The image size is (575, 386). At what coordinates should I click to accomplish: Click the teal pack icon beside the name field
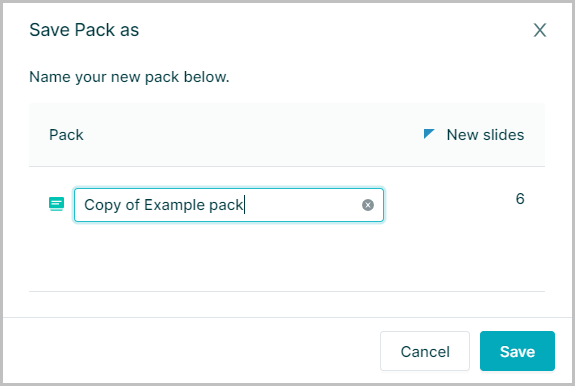(x=56, y=204)
